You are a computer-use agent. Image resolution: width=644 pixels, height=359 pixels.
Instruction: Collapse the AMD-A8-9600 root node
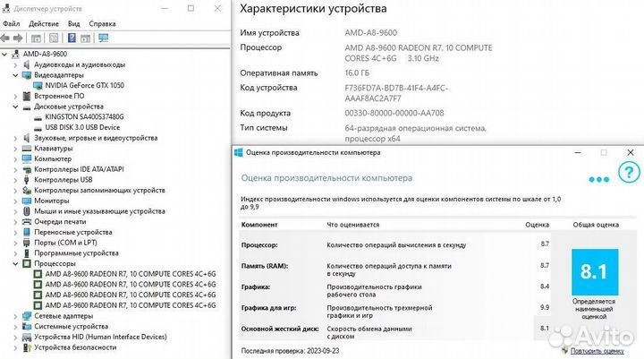click(x=4, y=54)
